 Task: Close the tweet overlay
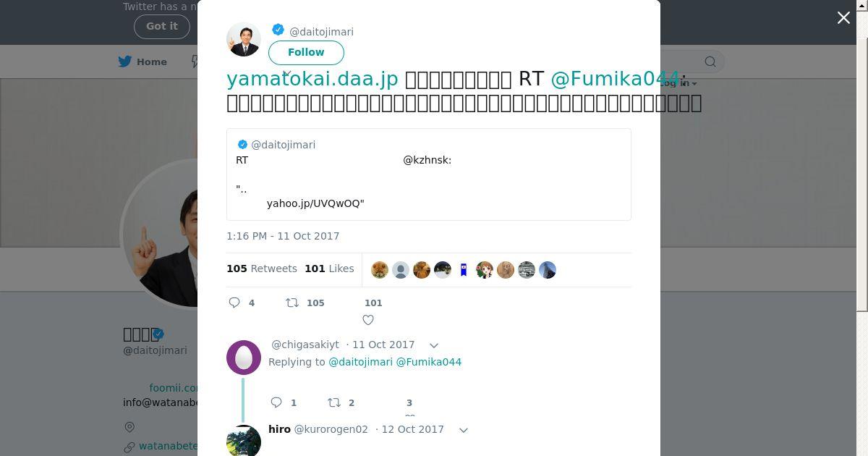click(x=843, y=18)
